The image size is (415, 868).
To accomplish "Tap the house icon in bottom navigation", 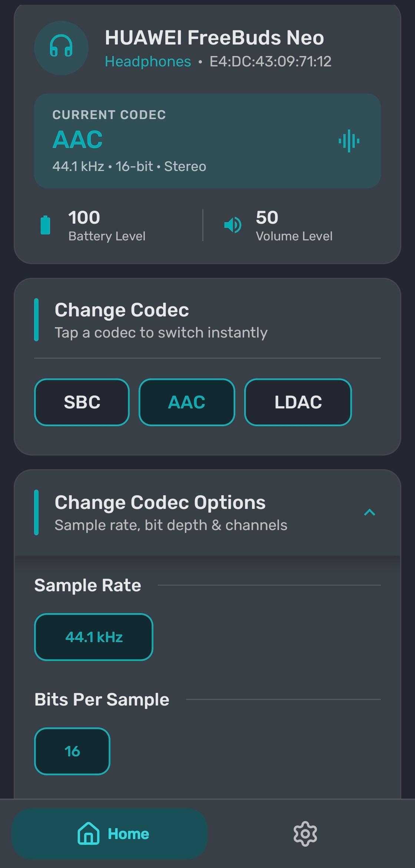I will [89, 834].
